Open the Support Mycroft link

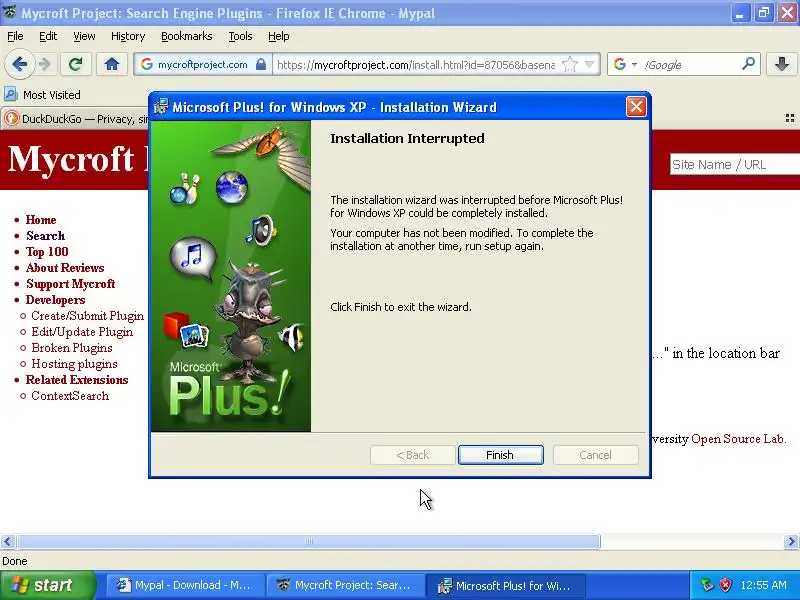coord(70,284)
